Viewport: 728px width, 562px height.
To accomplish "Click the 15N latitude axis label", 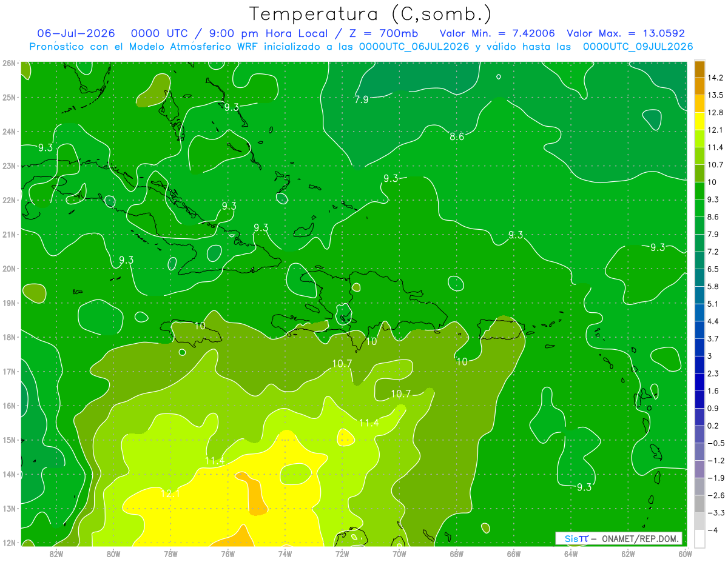I will (9, 440).
